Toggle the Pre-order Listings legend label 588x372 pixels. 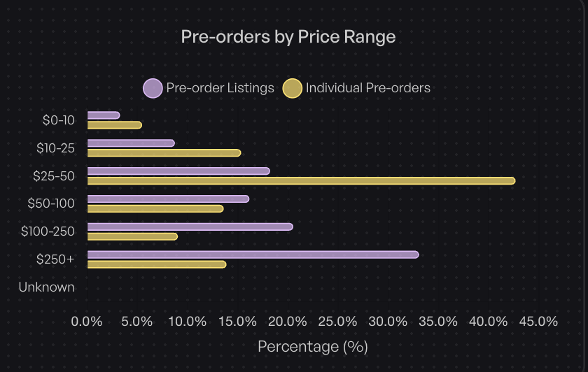click(220, 88)
